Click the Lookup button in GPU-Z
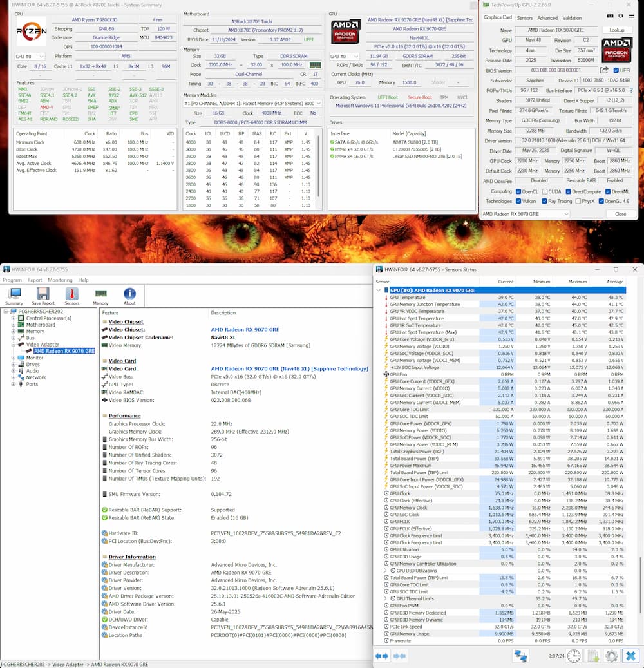 click(x=617, y=30)
